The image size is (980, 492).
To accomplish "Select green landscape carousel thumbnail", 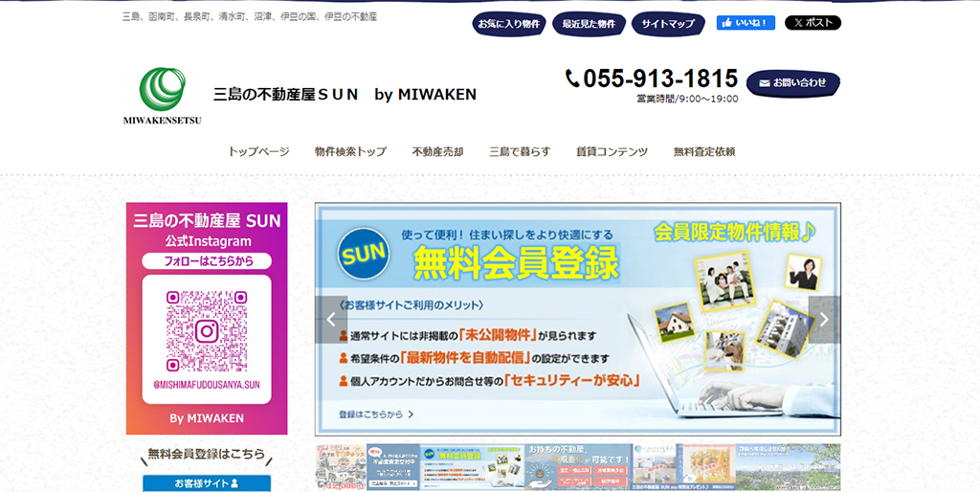I will pyautogui.click(x=789, y=467).
